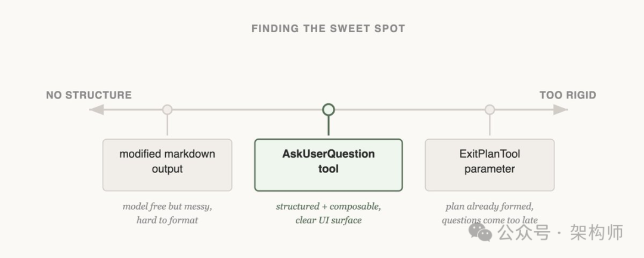Click the NO STRUCTURE label
Screen dimensions: 644x258
tap(89, 95)
